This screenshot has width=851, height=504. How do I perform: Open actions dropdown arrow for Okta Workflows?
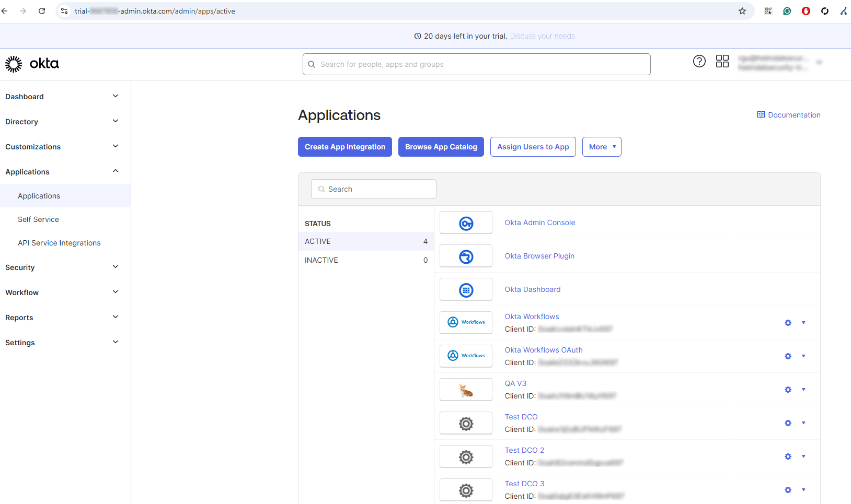click(x=803, y=323)
